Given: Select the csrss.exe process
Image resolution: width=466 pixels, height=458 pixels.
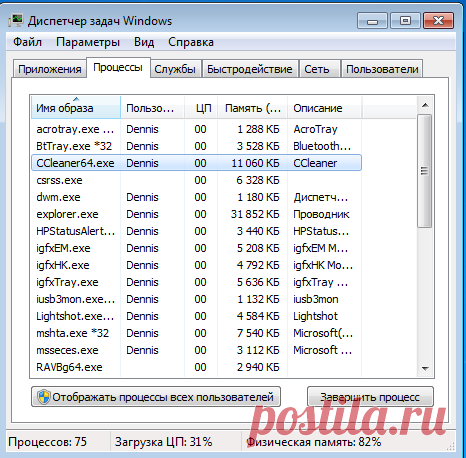Looking at the screenshot, I should [x=196, y=180].
